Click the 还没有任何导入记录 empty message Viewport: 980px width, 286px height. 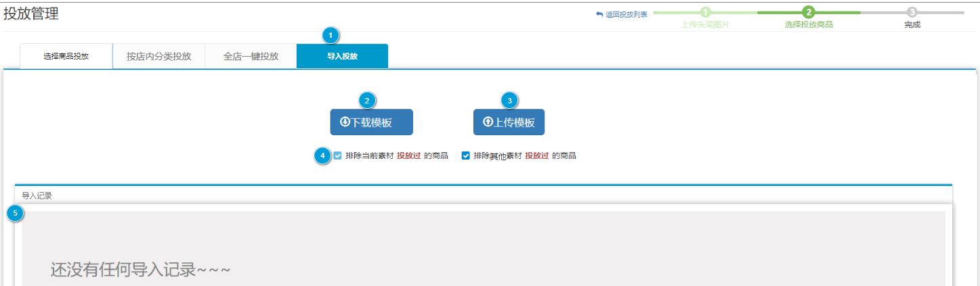[x=141, y=269]
